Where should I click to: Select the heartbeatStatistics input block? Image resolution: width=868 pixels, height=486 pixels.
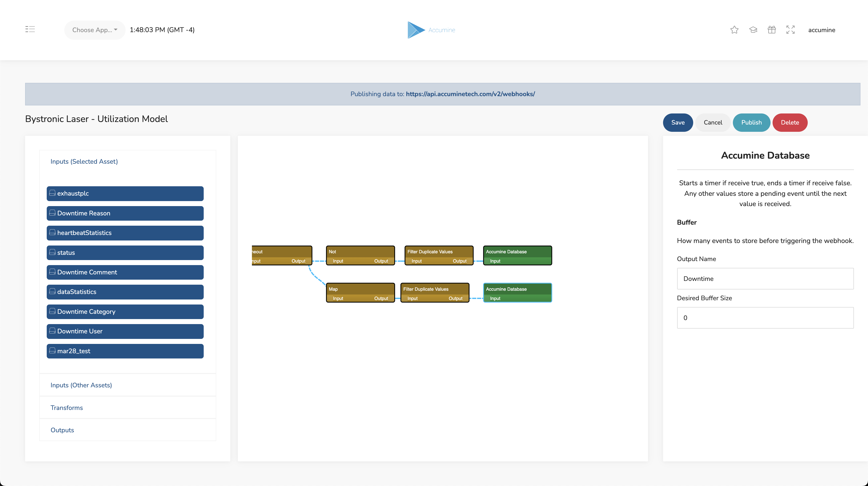click(x=125, y=233)
